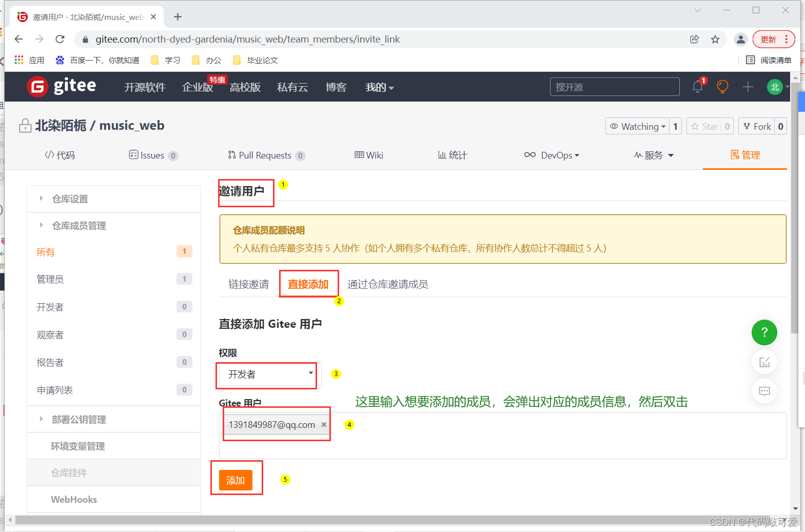Select 观察者 in sidebar
This screenshot has height=532, width=805.
coord(114,334)
